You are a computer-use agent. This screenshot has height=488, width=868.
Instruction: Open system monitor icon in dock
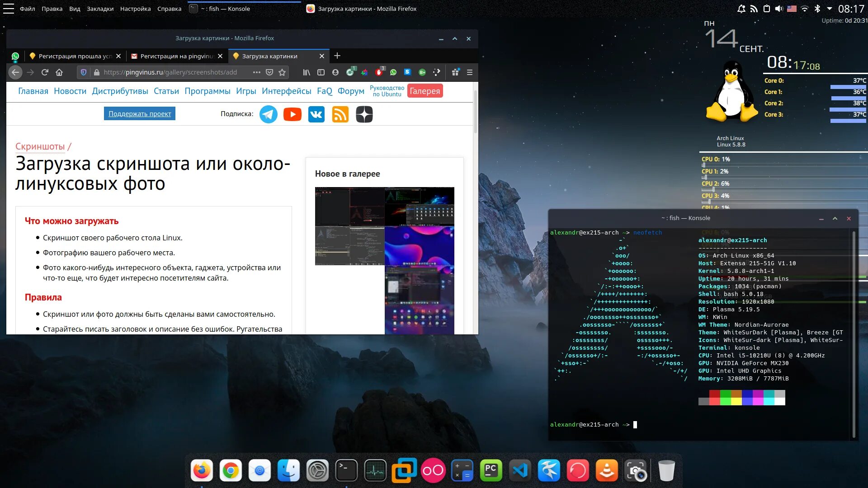[375, 471]
